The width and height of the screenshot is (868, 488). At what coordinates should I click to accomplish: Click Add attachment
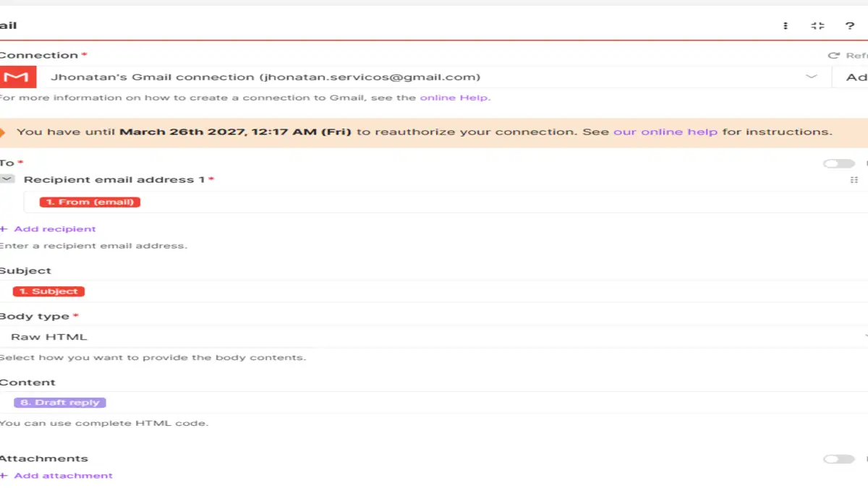56,476
